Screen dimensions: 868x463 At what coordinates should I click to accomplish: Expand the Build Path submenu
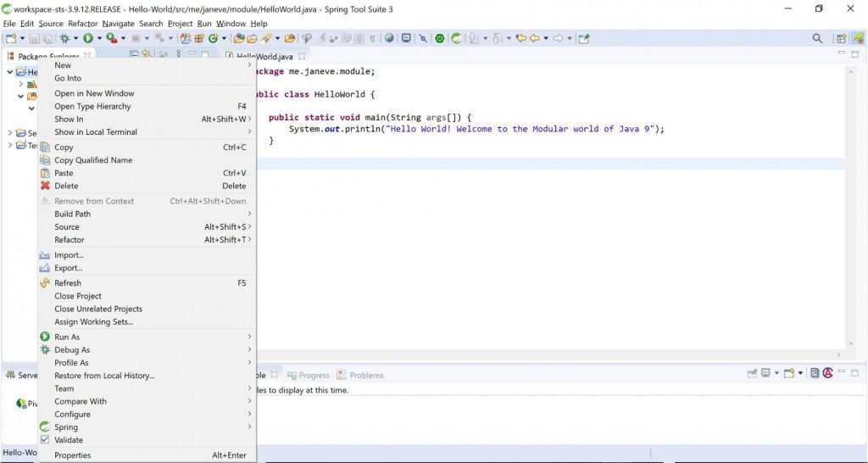[x=147, y=214]
